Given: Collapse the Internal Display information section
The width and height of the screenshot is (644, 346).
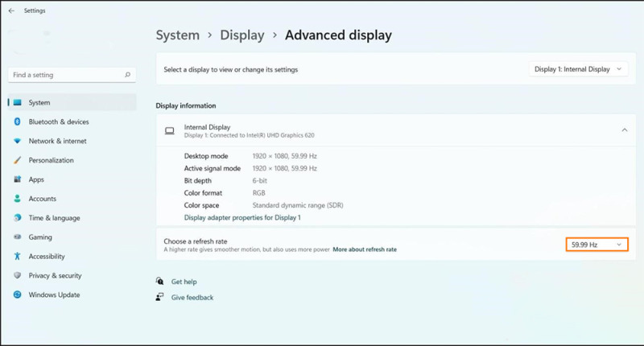Looking at the screenshot, I should point(624,130).
